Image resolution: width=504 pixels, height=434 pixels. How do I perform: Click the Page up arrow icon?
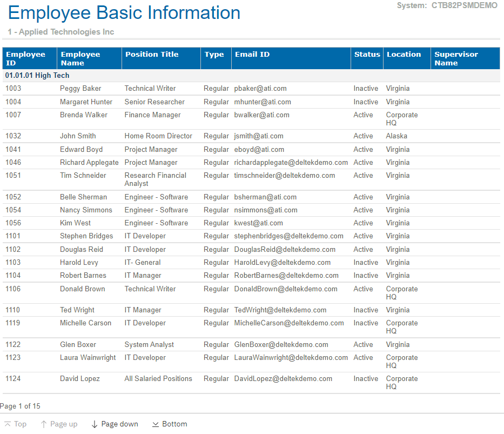click(x=44, y=424)
